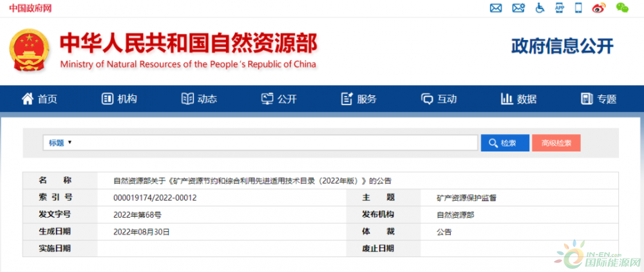Click the monitor icon beside 公开
This screenshot has height=272, width=644.
point(267,99)
